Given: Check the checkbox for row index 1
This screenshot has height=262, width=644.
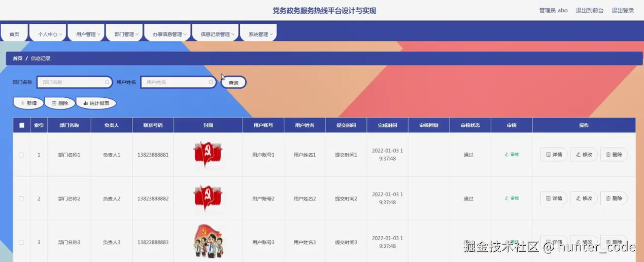Looking at the screenshot, I should [x=21, y=155].
